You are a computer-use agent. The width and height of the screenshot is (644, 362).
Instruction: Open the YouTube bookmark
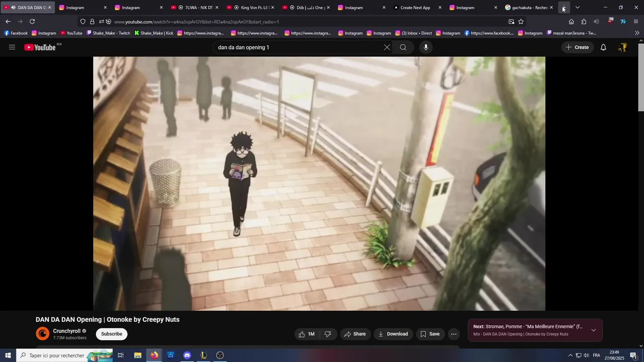pos(71,33)
